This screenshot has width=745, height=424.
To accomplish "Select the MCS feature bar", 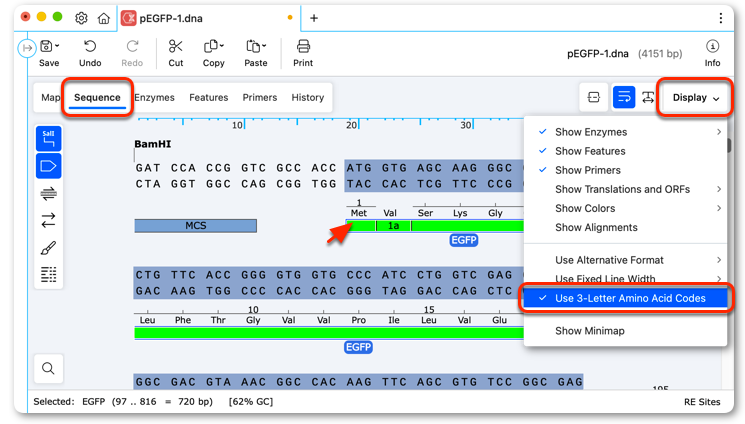I will [196, 225].
